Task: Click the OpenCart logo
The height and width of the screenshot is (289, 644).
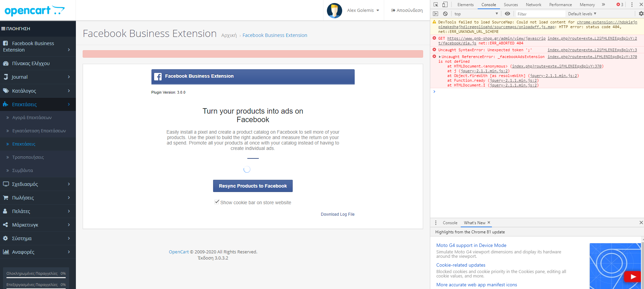Action: [34, 11]
